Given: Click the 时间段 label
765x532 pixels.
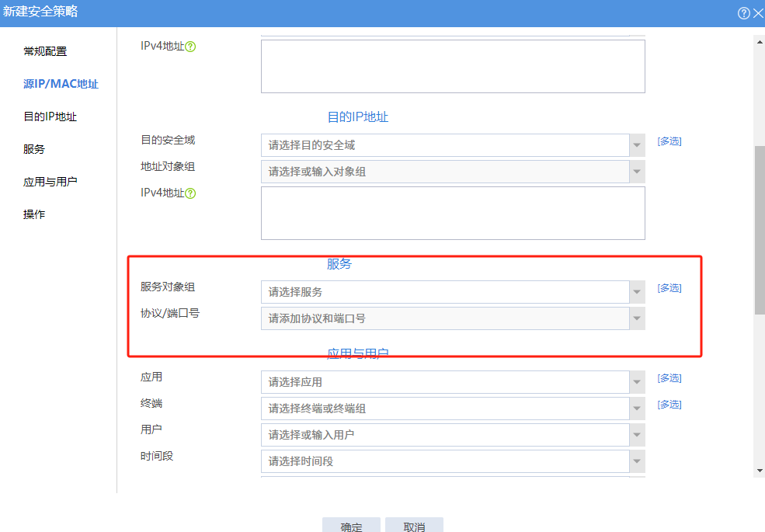Looking at the screenshot, I should (x=157, y=457).
